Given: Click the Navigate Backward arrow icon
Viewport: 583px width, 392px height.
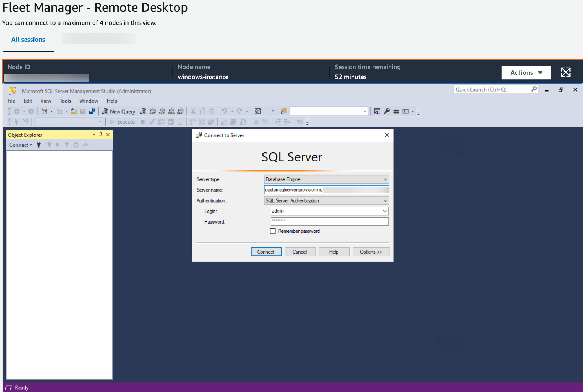Looking at the screenshot, I should [x=17, y=111].
